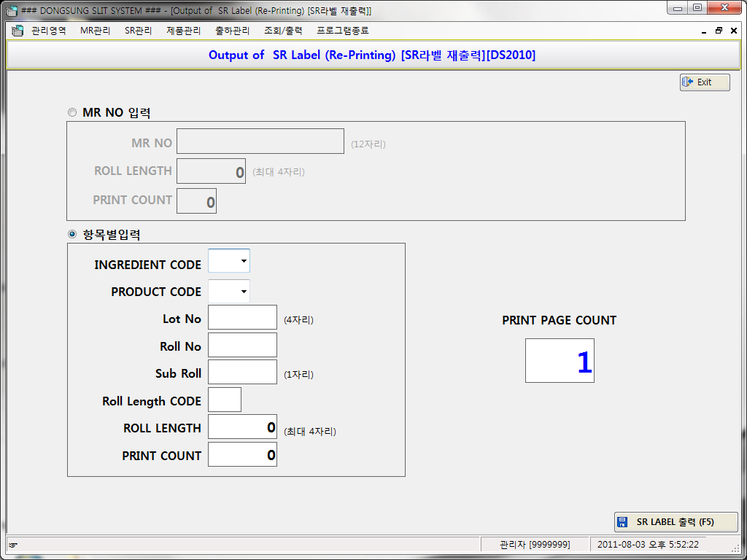
Task: Click the ROLL LENGTH field in 항목별입력 section
Action: point(242,427)
